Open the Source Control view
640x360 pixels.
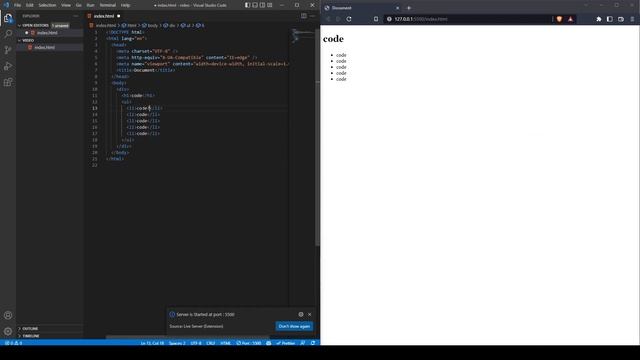coord(8,50)
